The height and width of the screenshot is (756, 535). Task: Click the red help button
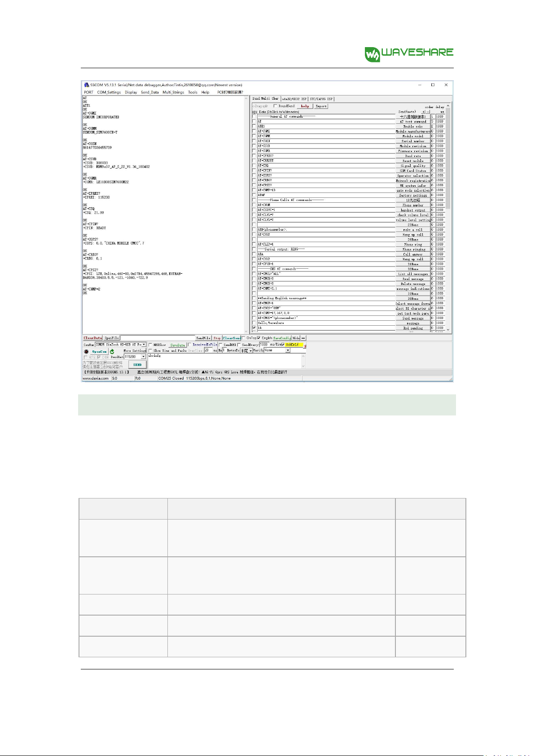[x=305, y=106]
